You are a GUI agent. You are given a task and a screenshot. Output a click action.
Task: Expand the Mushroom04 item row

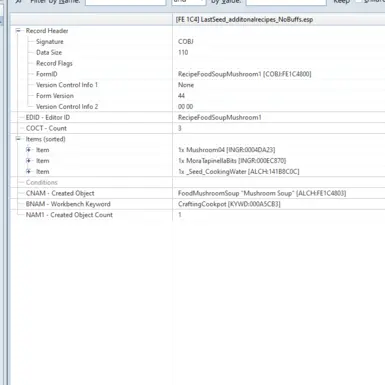(28, 150)
